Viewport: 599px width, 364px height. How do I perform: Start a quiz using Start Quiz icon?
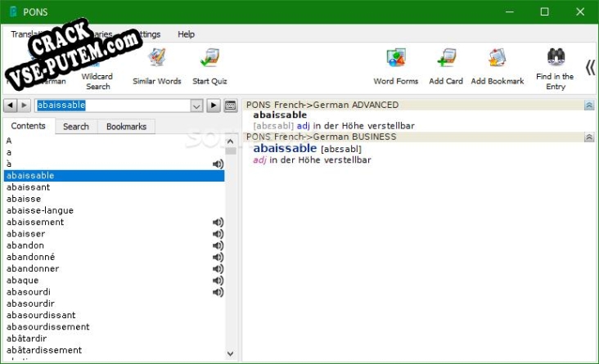[209, 67]
